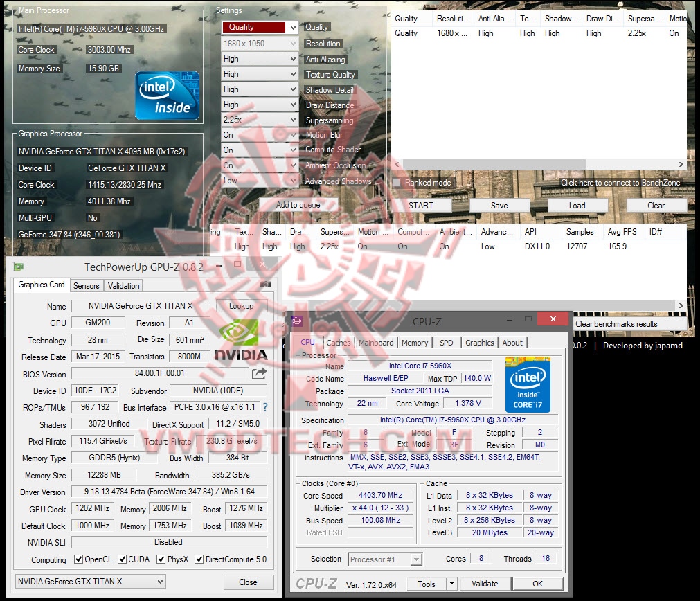The height and width of the screenshot is (601, 700).
Task: Toggle the PhysX checkbox
Action: [161, 559]
